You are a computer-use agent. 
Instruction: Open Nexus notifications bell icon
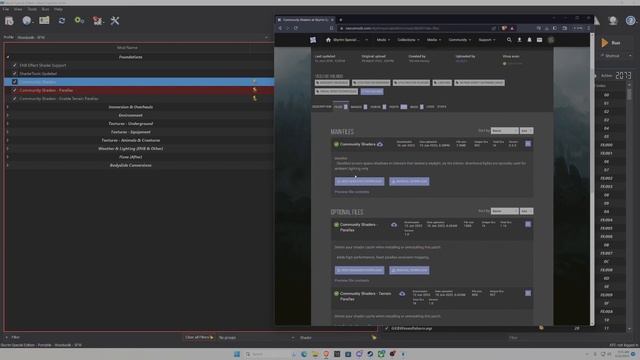point(529,40)
